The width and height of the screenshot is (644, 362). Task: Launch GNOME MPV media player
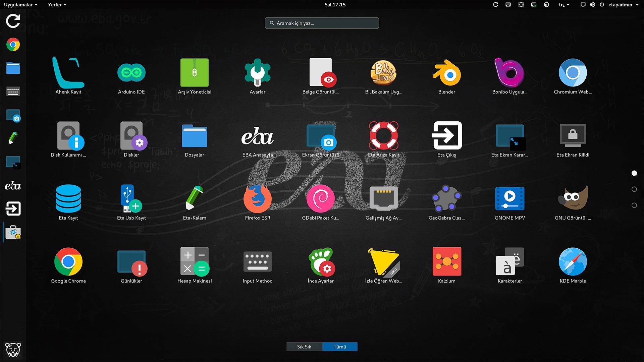(509, 199)
